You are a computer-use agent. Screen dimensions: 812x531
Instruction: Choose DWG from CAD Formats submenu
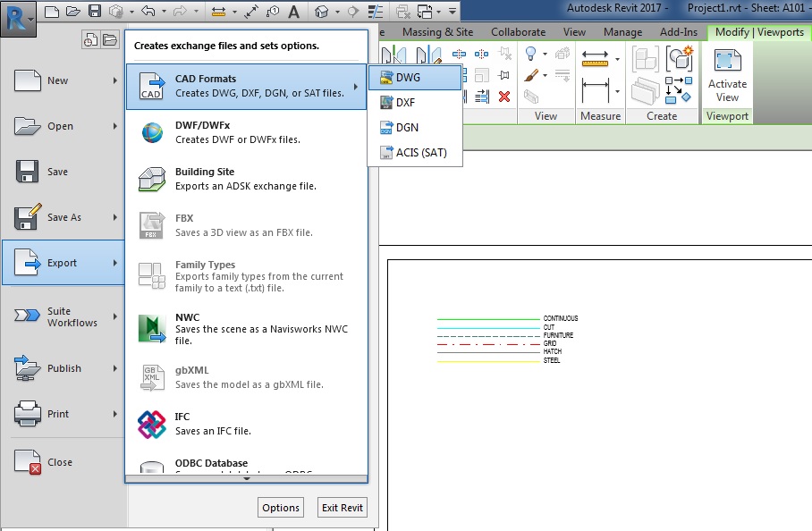click(x=415, y=78)
